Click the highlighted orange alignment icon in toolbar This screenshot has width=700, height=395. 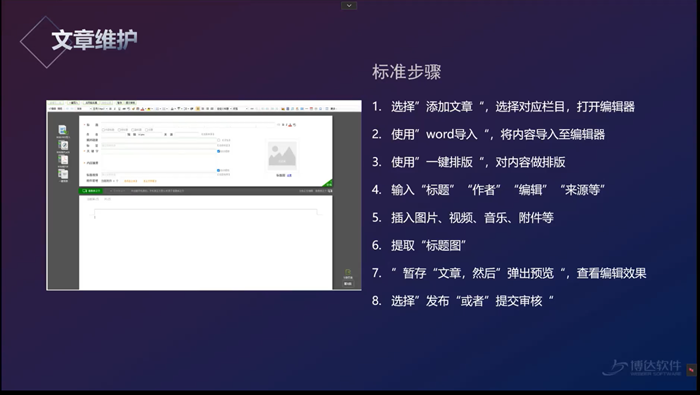pyautogui.click(x=198, y=108)
